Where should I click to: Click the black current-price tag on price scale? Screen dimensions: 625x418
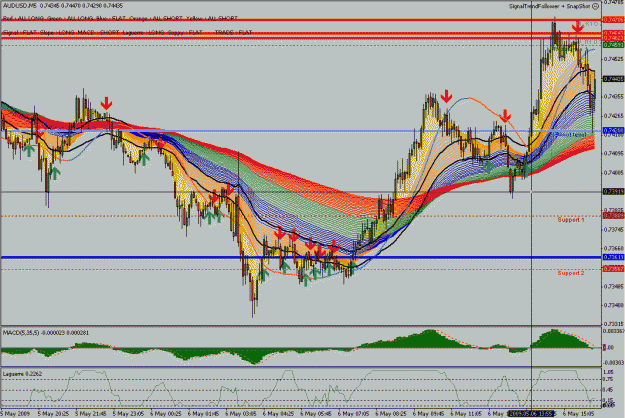[x=613, y=79]
